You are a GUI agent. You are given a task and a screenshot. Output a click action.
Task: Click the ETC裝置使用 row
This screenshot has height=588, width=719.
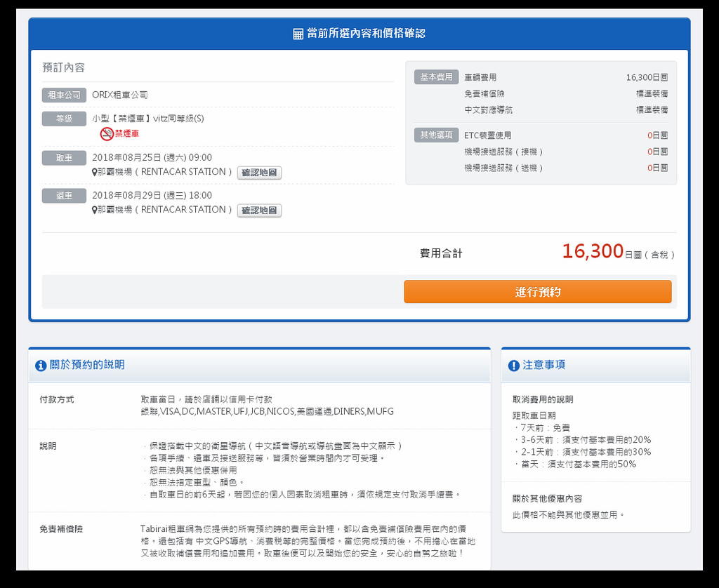click(566, 135)
